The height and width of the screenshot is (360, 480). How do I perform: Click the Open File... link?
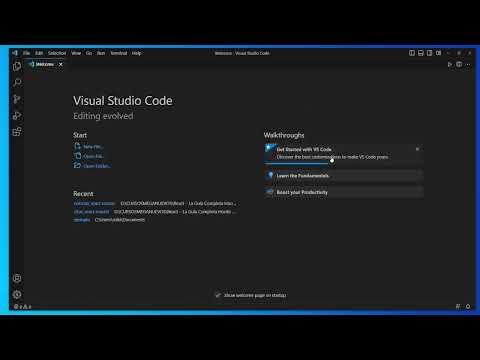[x=94, y=156]
